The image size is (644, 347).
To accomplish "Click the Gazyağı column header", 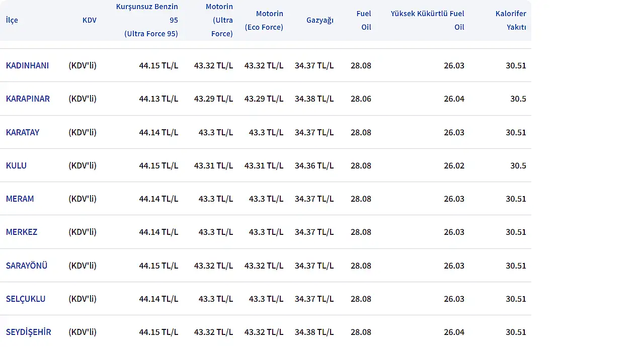I will tap(319, 20).
